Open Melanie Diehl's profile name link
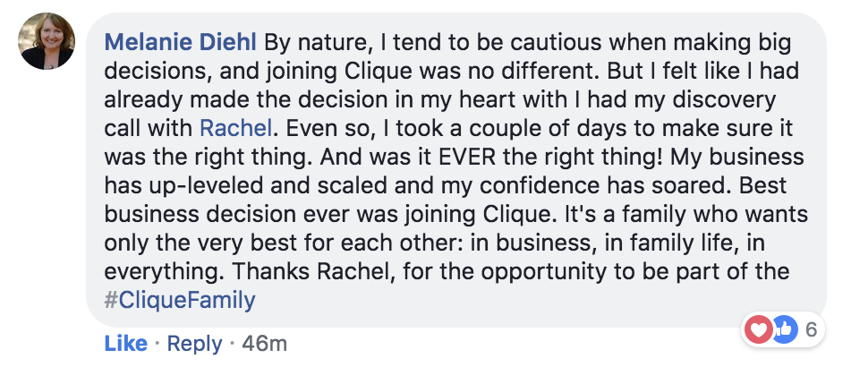Viewport: 868px width, 367px height. coord(181,42)
